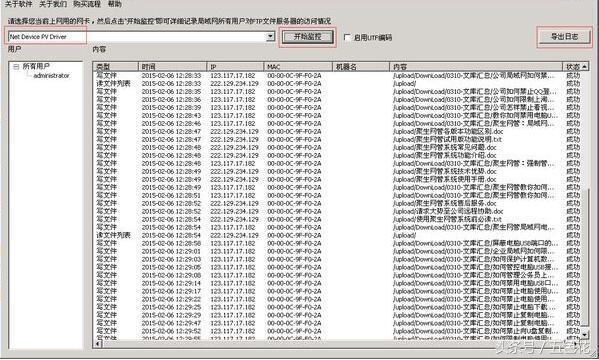Select the row timed 2015-02-06 12:29:47

[337, 323]
